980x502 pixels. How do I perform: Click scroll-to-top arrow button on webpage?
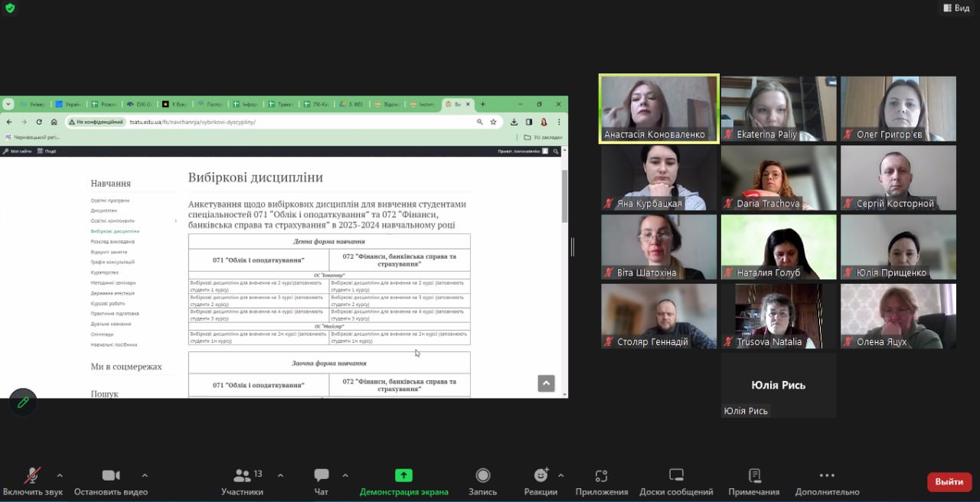(546, 383)
